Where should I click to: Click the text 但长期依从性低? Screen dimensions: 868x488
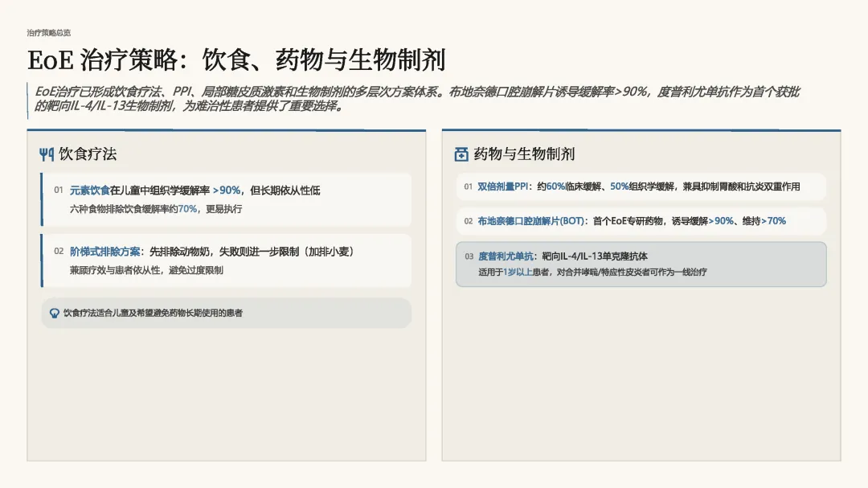pyautogui.click(x=285, y=191)
